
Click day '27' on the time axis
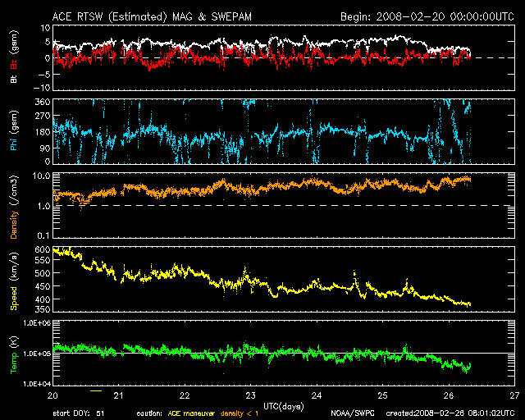point(514,395)
